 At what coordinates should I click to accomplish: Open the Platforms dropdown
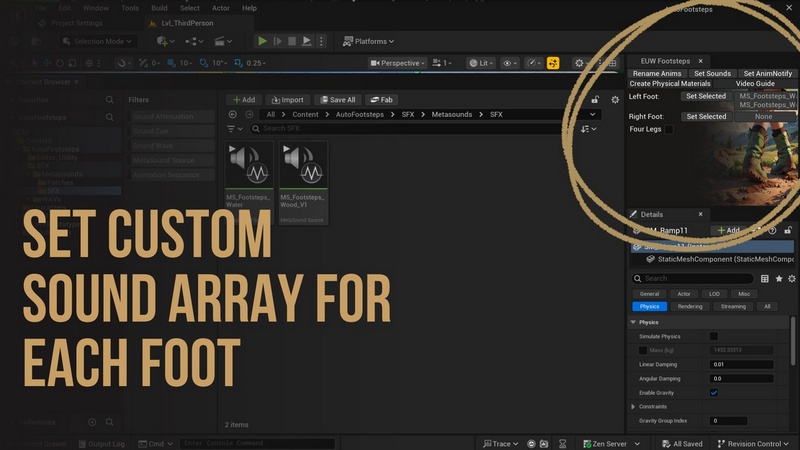click(x=369, y=41)
